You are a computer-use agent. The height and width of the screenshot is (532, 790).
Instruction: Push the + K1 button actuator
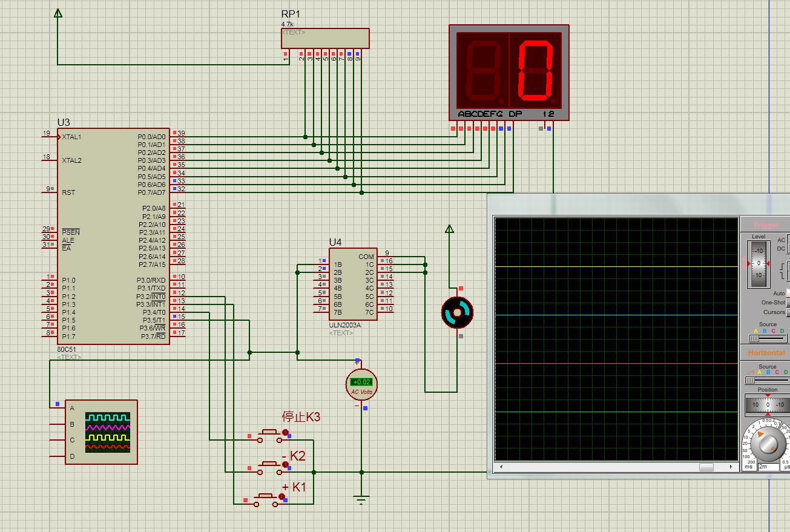pyautogui.click(x=266, y=496)
